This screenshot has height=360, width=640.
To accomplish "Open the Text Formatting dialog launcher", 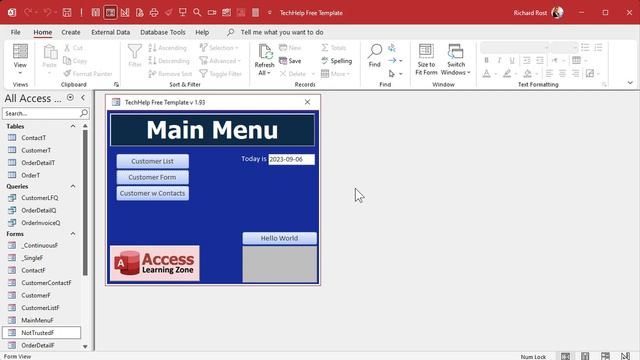I will [x=604, y=84].
